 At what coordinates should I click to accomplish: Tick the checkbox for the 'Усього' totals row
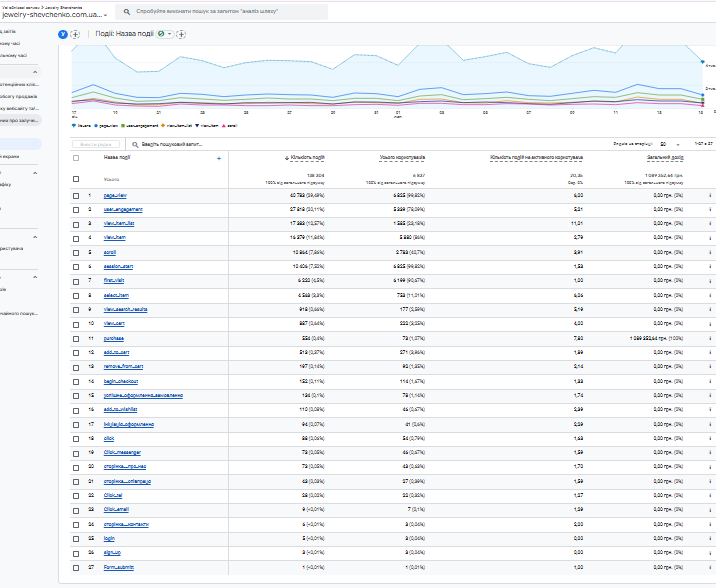(x=76, y=179)
